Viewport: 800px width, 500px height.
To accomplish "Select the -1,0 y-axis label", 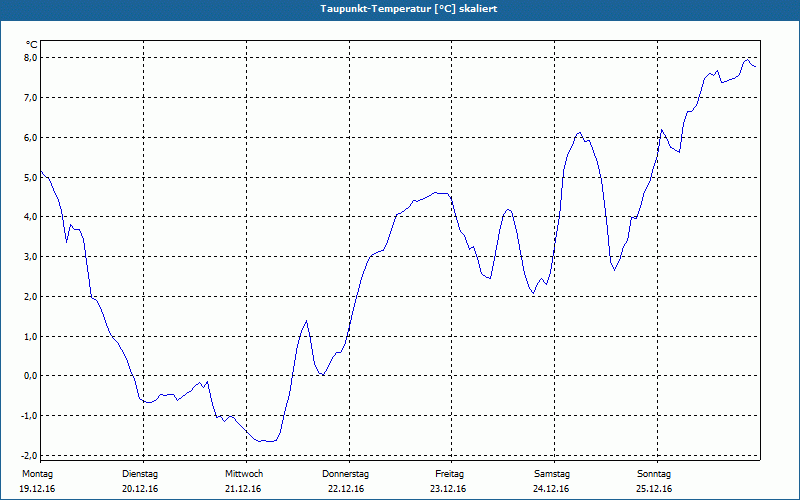I will (x=30, y=415).
